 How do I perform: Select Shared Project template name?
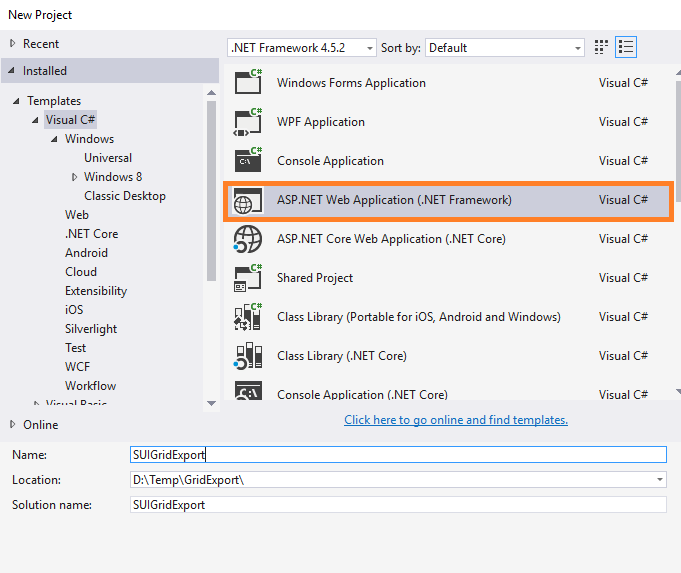click(x=315, y=278)
